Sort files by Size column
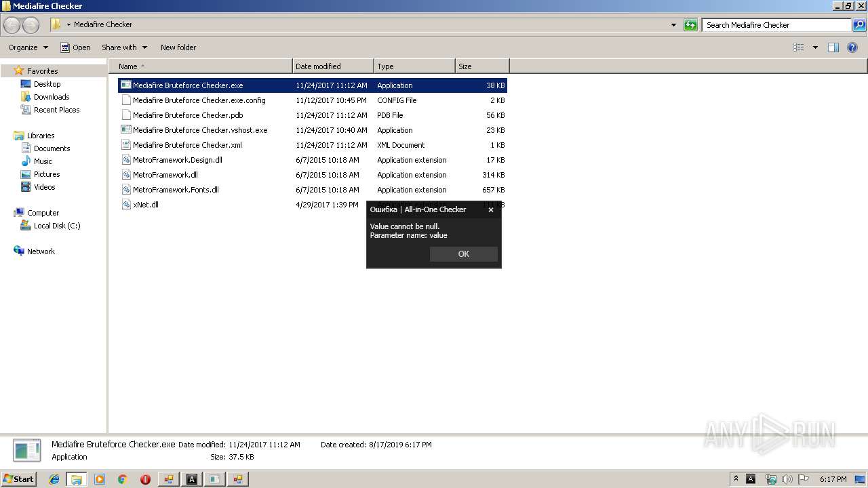Screen dimensions: 868x488 coord(482,66)
